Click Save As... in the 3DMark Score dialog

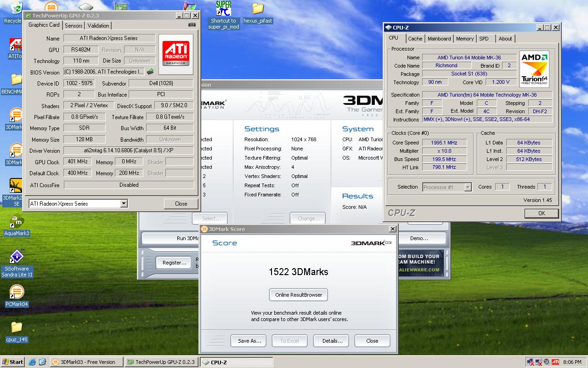click(249, 341)
